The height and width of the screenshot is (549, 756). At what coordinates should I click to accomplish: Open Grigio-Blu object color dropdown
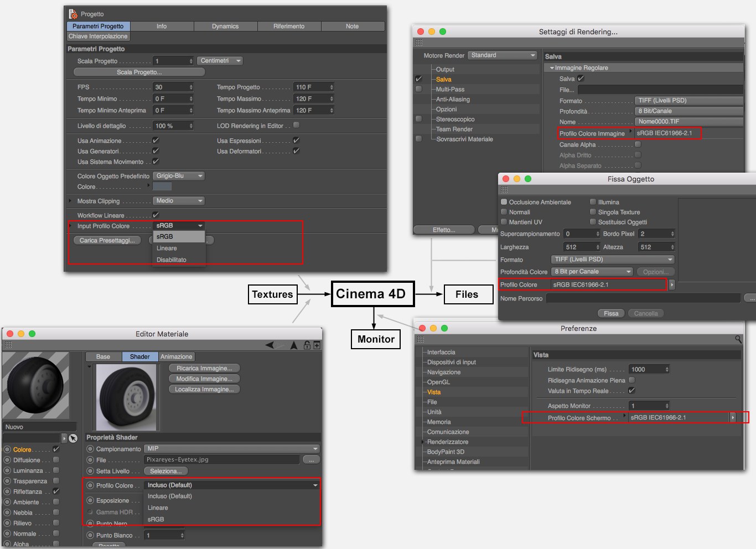[x=179, y=176]
